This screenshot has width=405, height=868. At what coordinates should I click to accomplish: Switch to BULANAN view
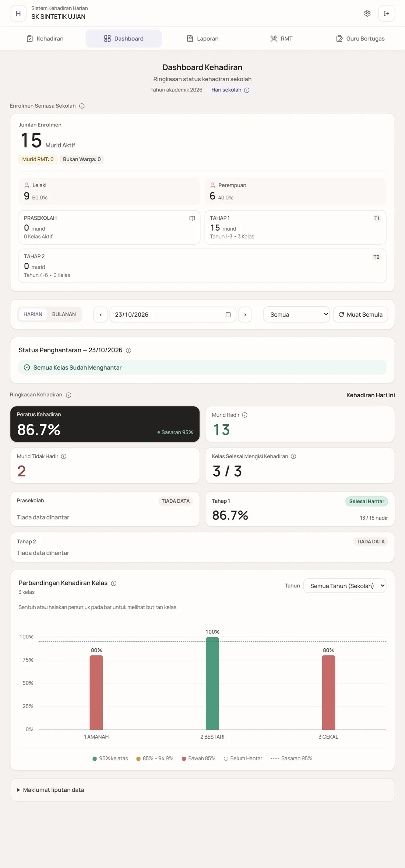pos(64,314)
